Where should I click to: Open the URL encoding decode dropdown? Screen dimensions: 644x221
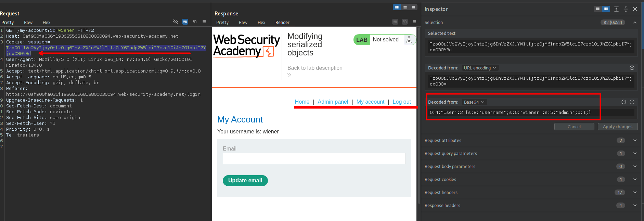pos(480,68)
